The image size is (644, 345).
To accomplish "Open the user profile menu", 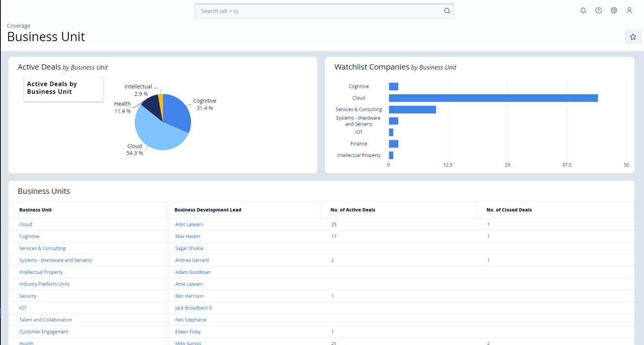I will [629, 10].
